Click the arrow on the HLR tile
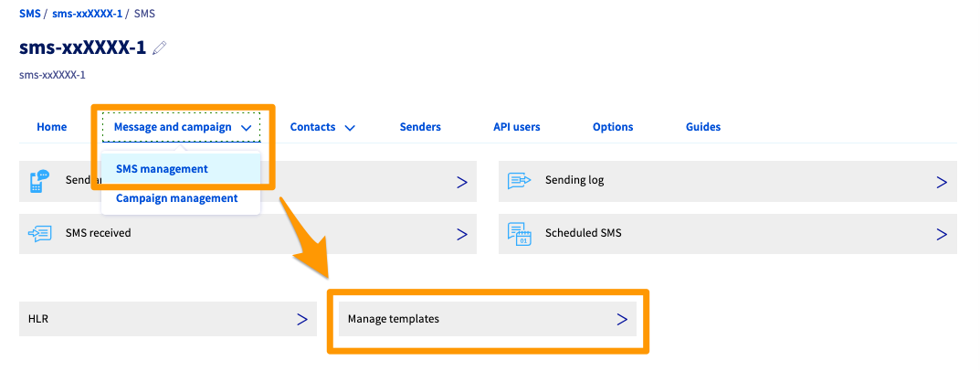980x371 pixels. click(x=301, y=319)
